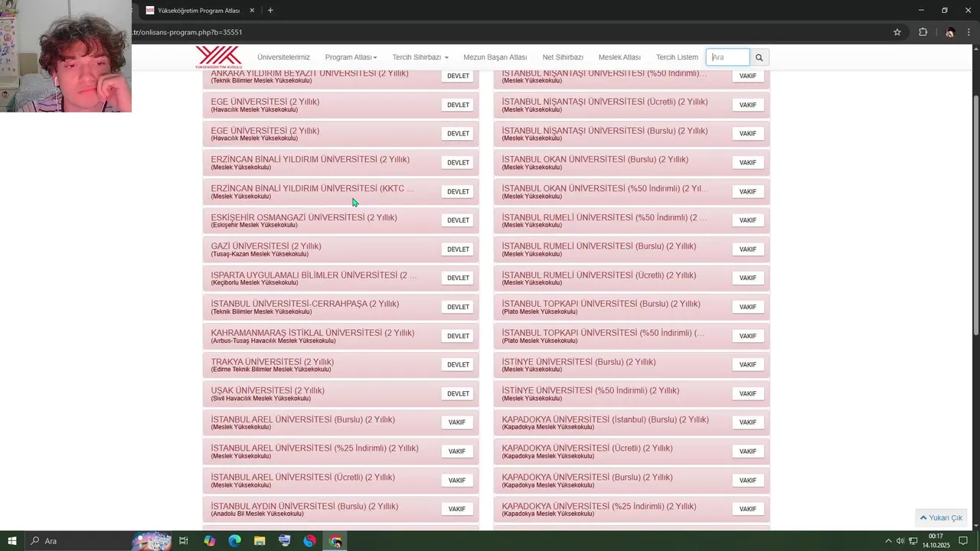Click VAKIF badge on İstanbul Aydın Üniversitesi row

(457, 509)
